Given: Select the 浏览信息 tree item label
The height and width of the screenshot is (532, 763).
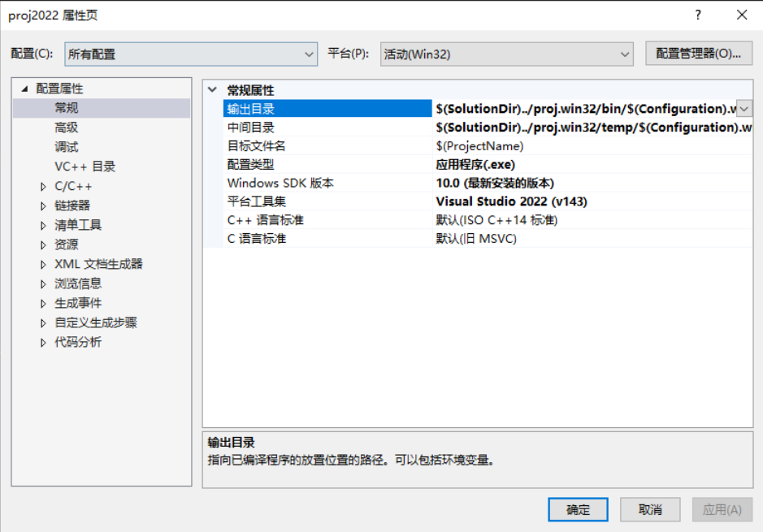Looking at the screenshot, I should click(78, 283).
